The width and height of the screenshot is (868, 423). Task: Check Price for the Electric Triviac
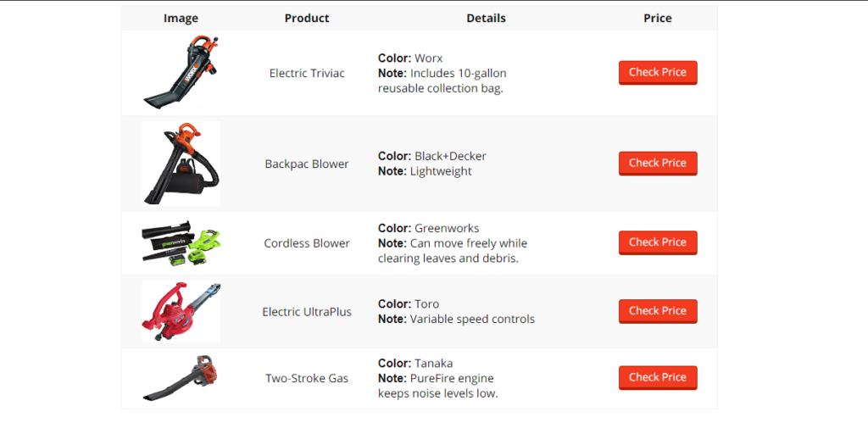[658, 73]
